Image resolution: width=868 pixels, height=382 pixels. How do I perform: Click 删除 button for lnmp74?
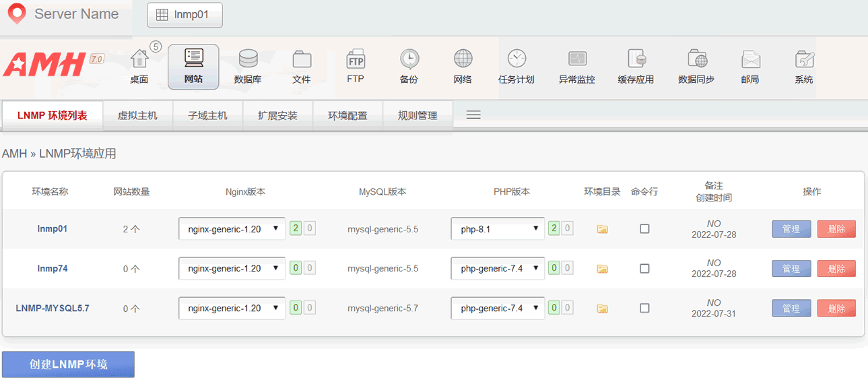(x=836, y=269)
